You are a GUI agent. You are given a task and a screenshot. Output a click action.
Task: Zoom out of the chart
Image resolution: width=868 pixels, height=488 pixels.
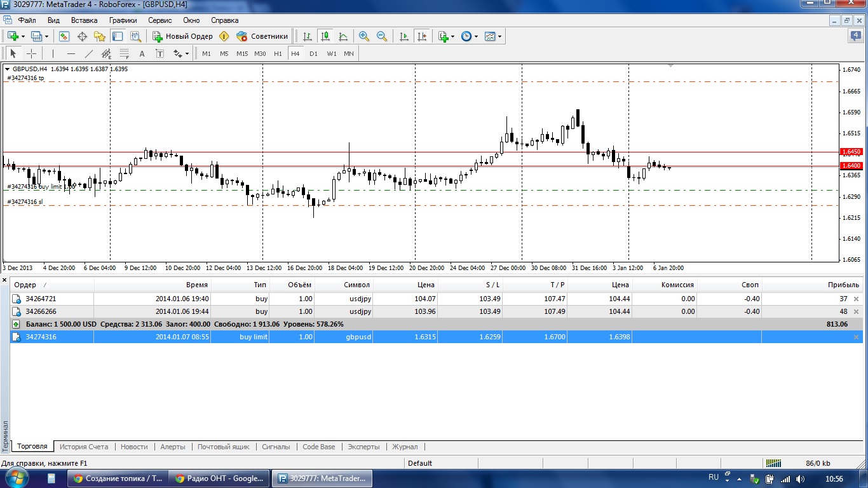[x=382, y=36]
